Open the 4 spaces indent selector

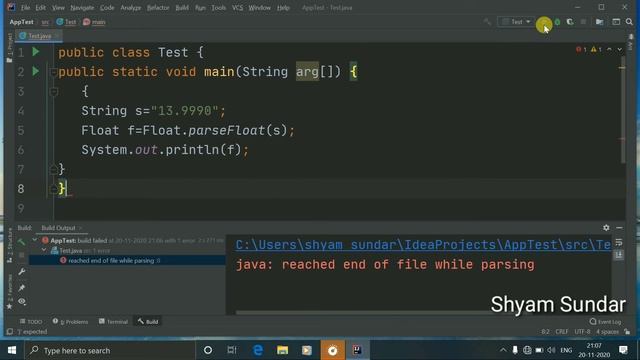[x=607, y=332]
